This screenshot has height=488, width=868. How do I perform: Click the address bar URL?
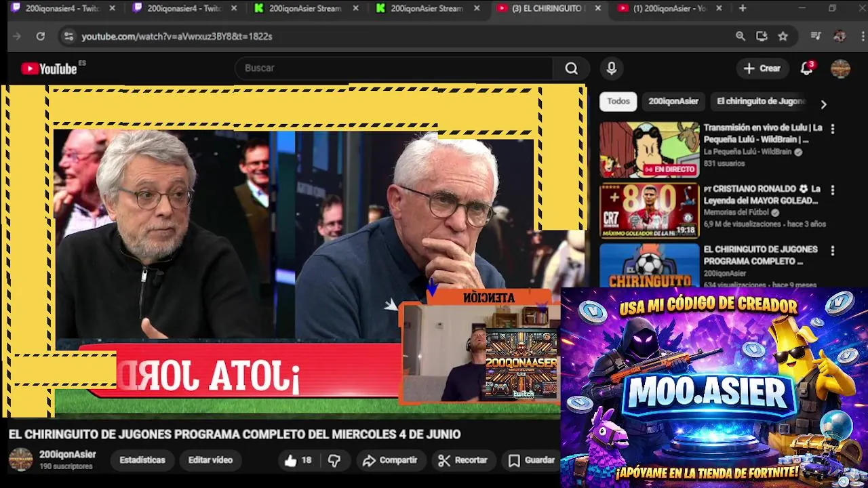176,37
